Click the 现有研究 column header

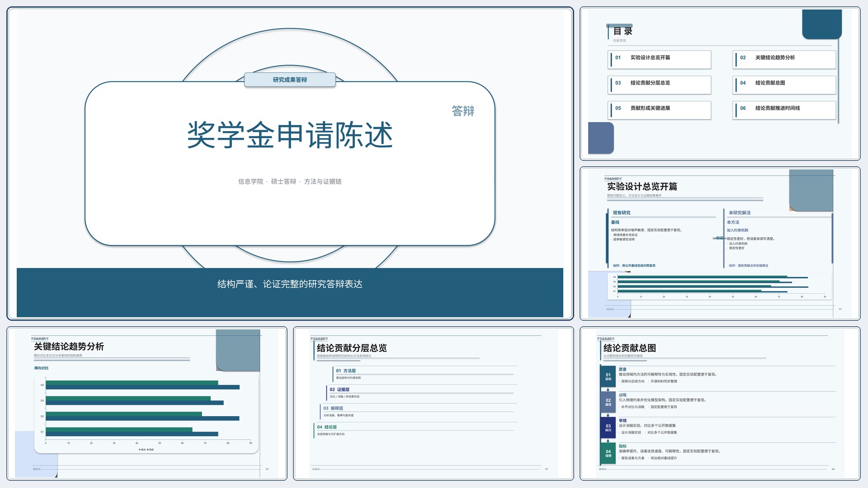click(622, 213)
